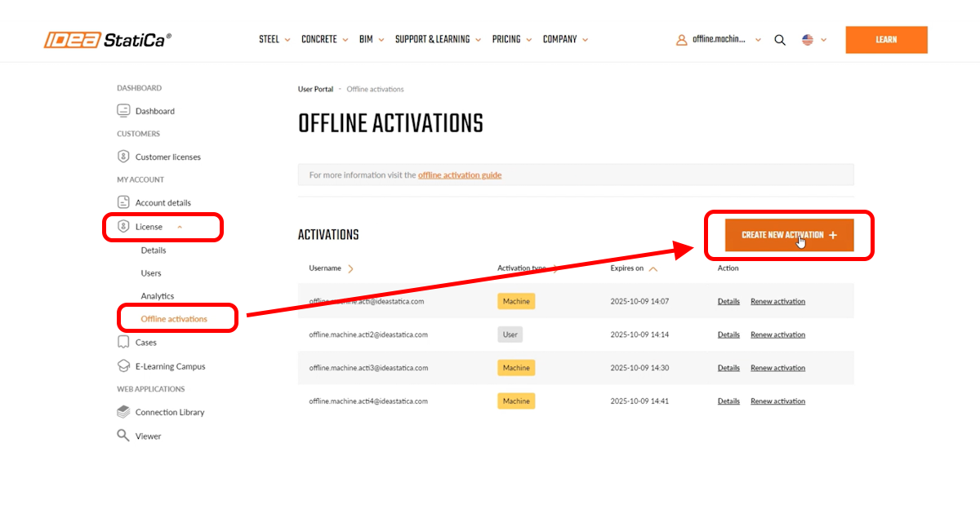980x514 pixels.
Task: Select the Viewer magnifier icon
Action: pyautogui.click(x=122, y=435)
